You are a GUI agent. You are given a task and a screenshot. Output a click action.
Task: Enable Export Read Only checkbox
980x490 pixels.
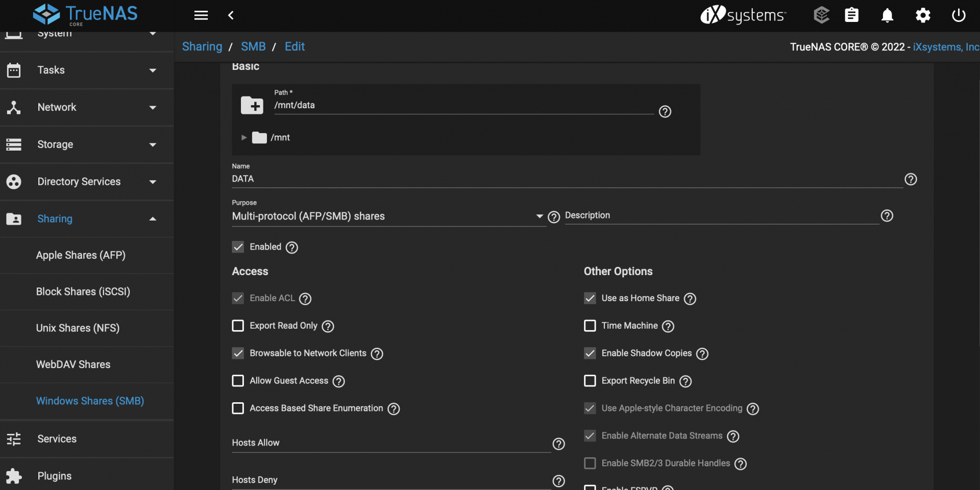pyautogui.click(x=238, y=326)
